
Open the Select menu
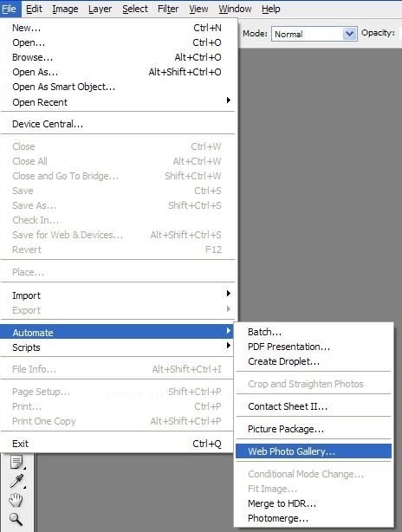135,9
